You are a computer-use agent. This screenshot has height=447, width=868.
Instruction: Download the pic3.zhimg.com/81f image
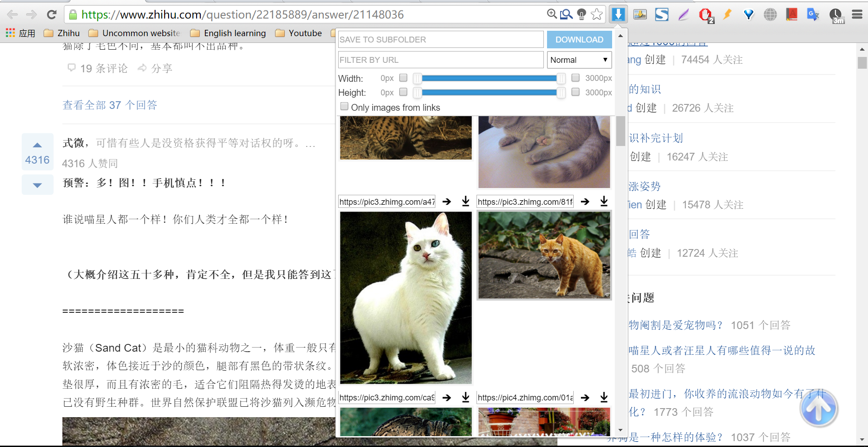pyautogui.click(x=604, y=202)
